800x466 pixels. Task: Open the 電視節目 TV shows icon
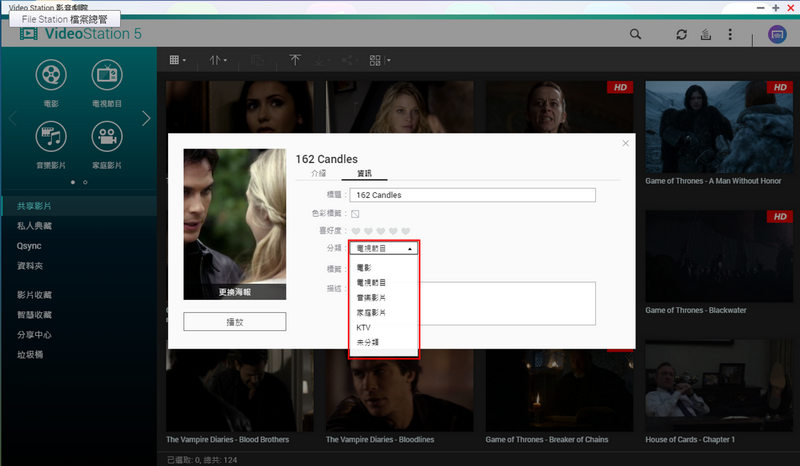coord(107,75)
